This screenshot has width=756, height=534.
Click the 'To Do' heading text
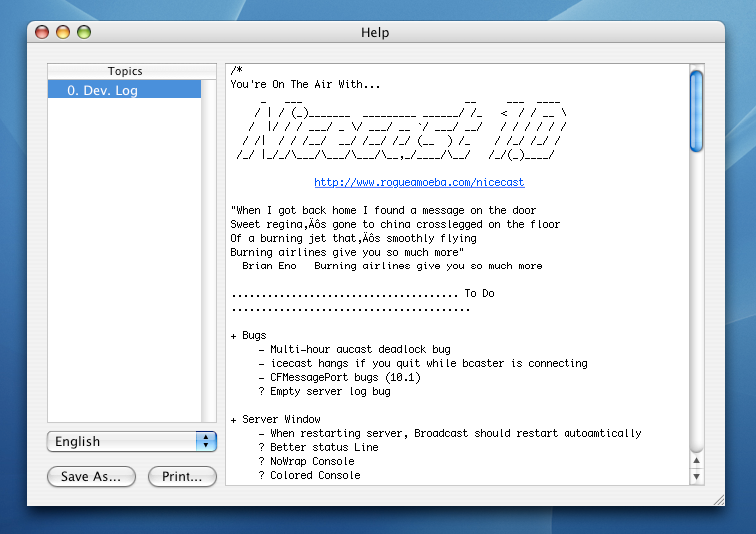coord(480,293)
